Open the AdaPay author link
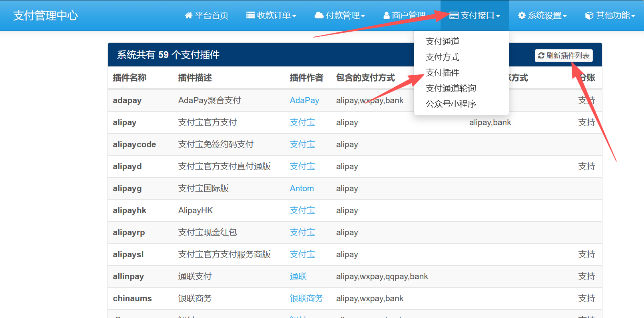The width and height of the screenshot is (644, 318). coord(304,100)
